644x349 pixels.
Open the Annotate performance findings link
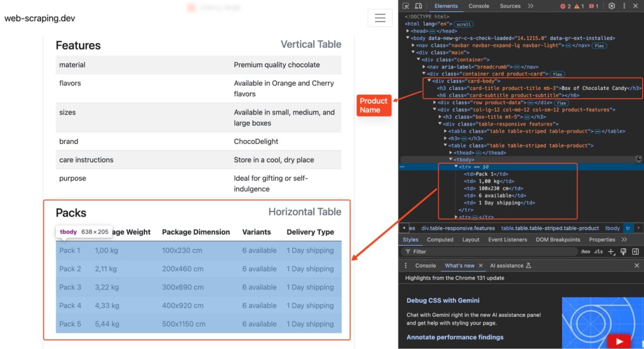pos(454,337)
